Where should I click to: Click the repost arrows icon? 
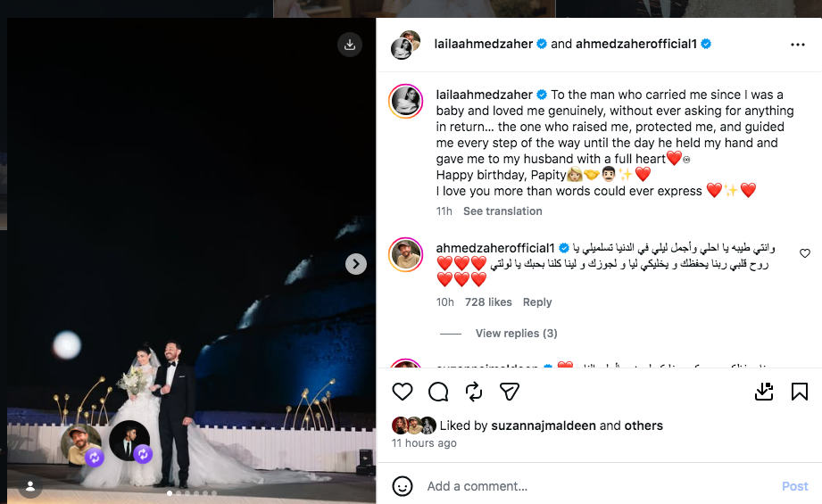474,392
